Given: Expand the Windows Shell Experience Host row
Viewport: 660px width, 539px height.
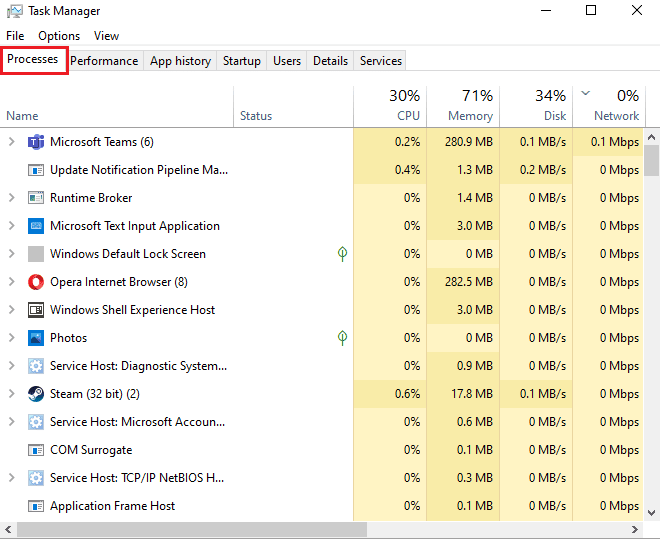Looking at the screenshot, I should click(12, 310).
